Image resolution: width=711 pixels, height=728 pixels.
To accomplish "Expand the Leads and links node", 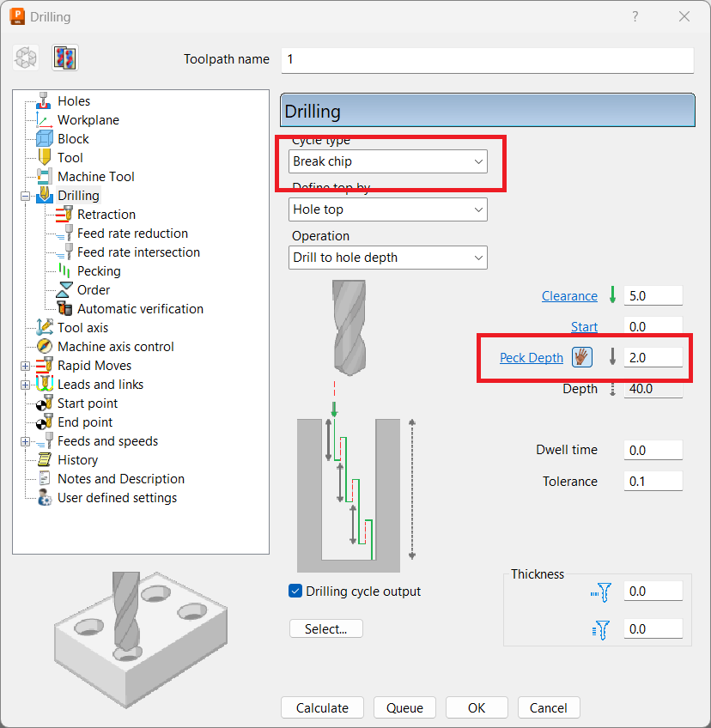I will click(25, 384).
